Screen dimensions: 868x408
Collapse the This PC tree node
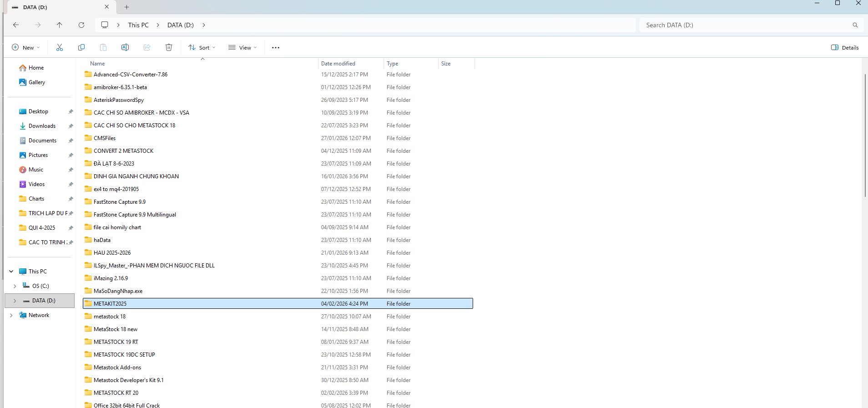tap(11, 272)
